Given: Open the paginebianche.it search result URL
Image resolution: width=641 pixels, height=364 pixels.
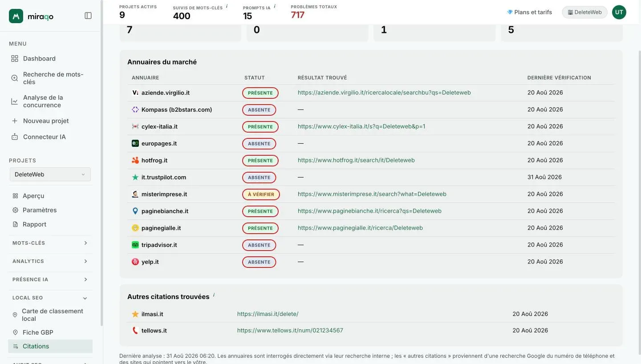Looking at the screenshot, I should [369, 211].
